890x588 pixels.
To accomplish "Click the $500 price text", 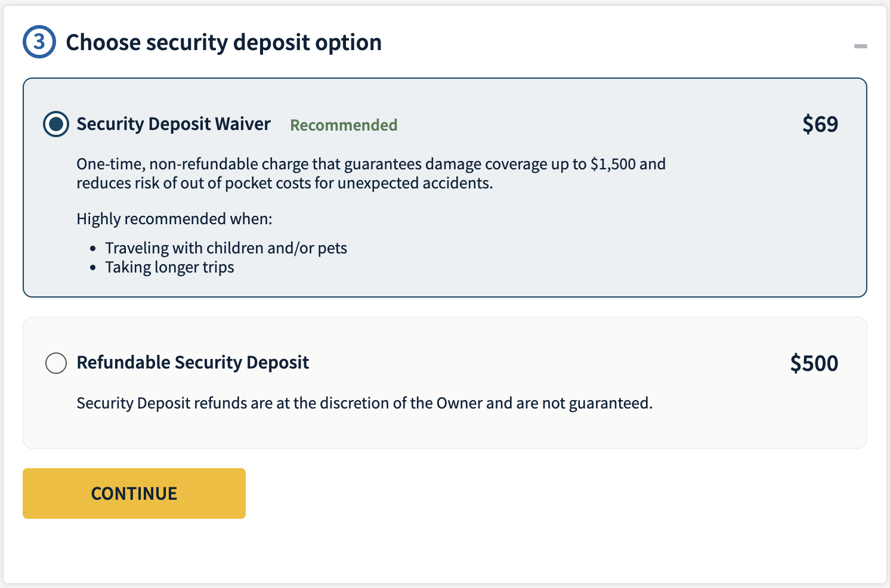I will click(815, 363).
